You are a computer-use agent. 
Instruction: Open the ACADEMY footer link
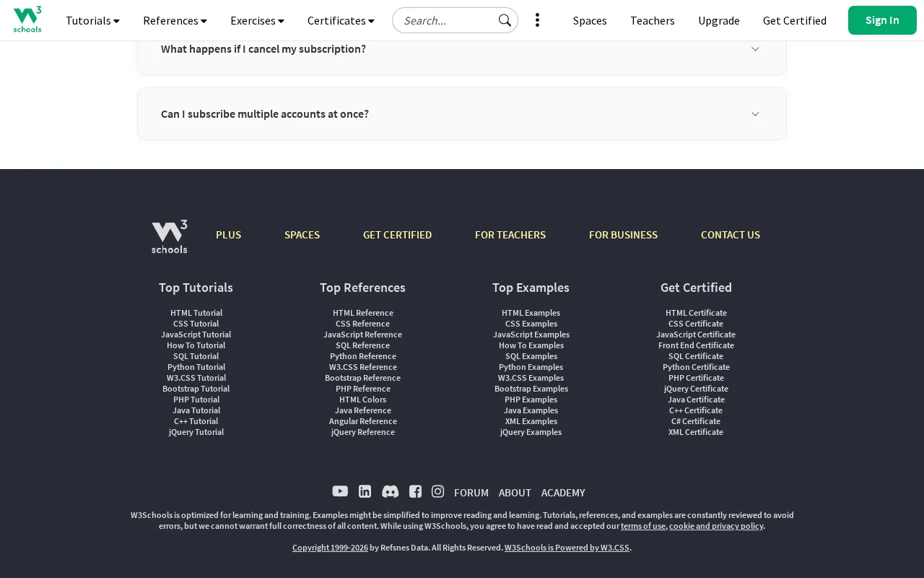563,493
